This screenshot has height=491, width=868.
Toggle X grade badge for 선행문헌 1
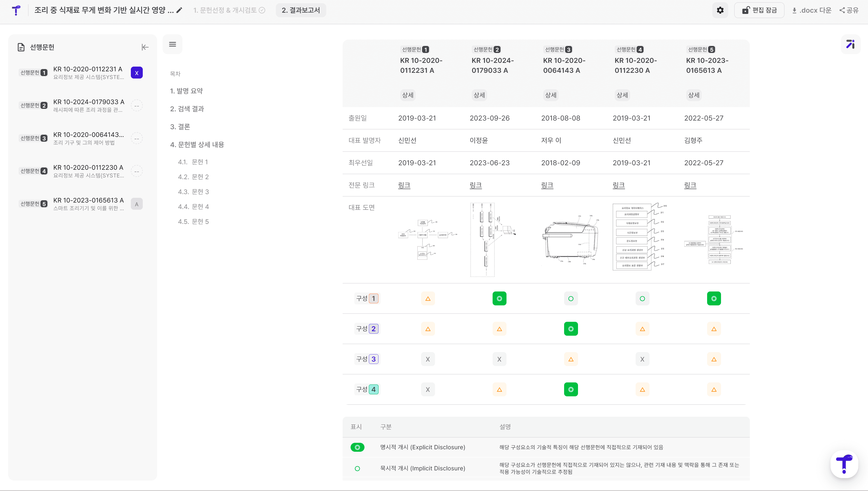(137, 73)
